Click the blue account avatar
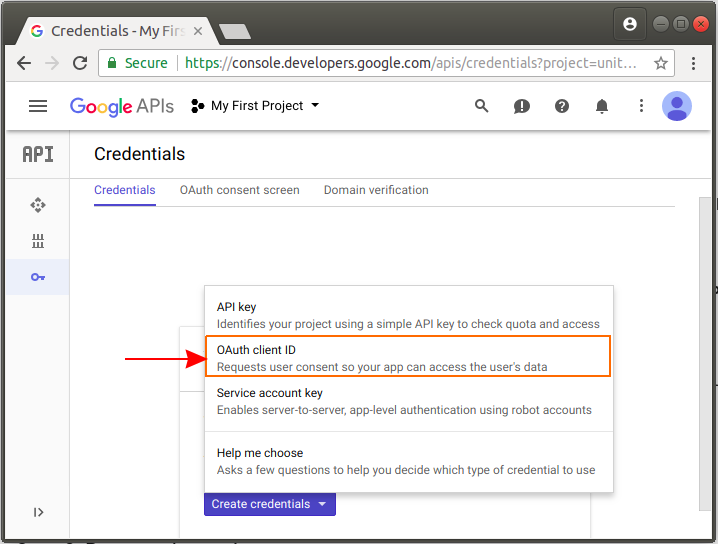Viewport: 718px width, 544px height. [x=676, y=106]
